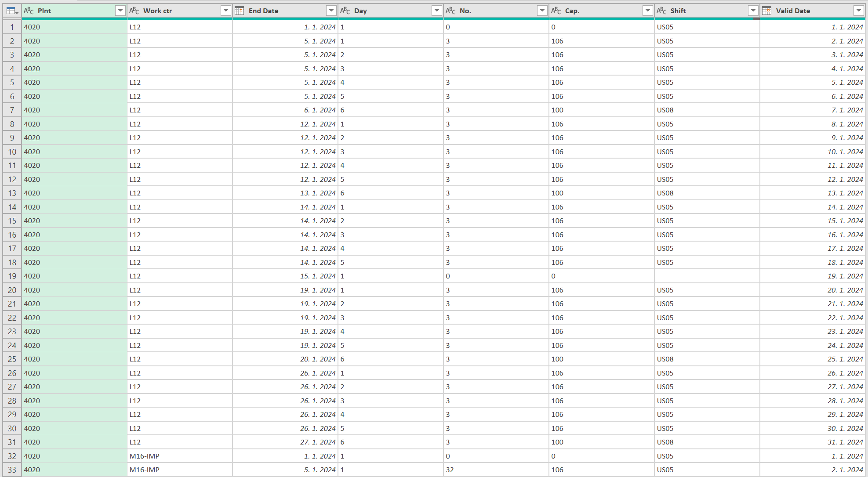Screen dimensions: 868x477
Task: Click the date type icon of Valid Date column
Action: 767,11
